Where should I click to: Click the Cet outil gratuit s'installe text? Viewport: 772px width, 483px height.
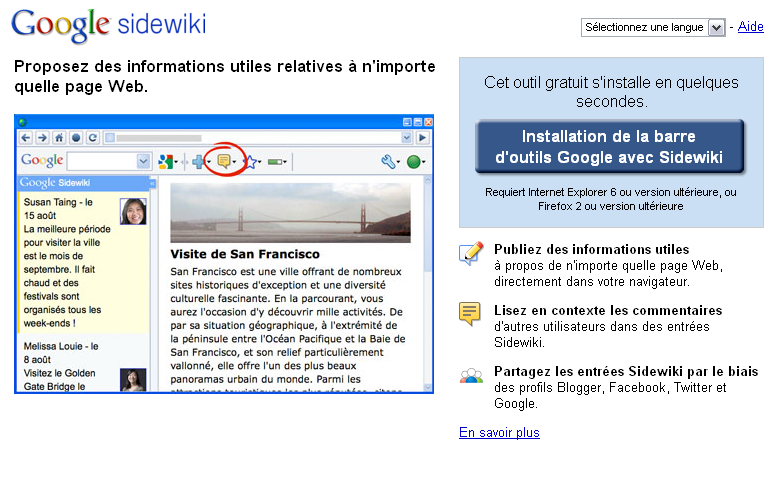pos(611,92)
